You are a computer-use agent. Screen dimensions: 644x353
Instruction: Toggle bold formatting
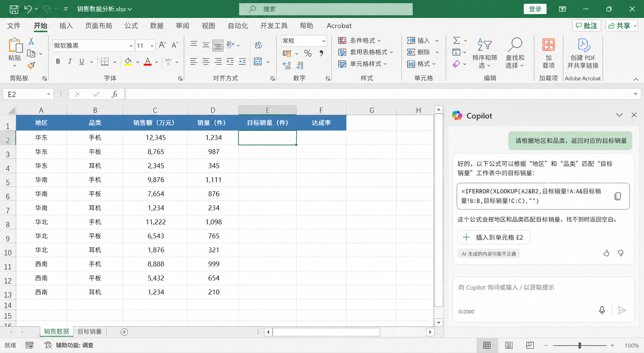pos(58,62)
